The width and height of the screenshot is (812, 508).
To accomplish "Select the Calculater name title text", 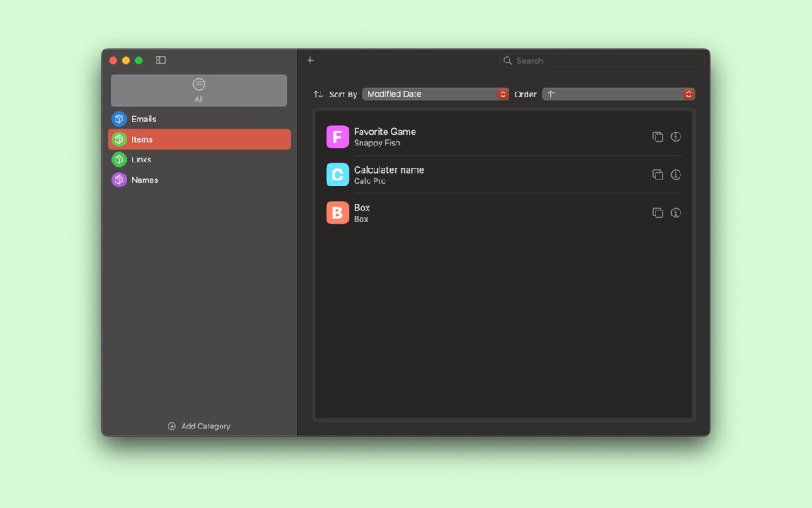I will coord(389,169).
